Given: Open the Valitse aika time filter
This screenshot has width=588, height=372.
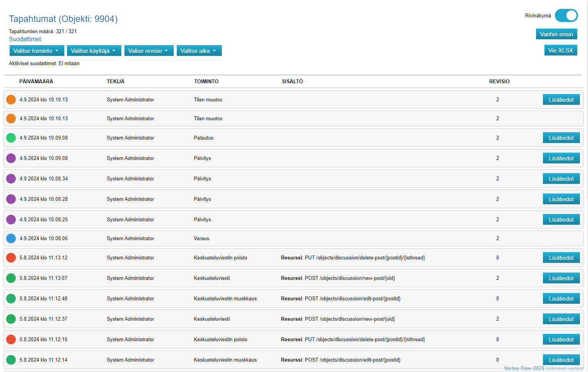Looking at the screenshot, I should coord(199,50).
